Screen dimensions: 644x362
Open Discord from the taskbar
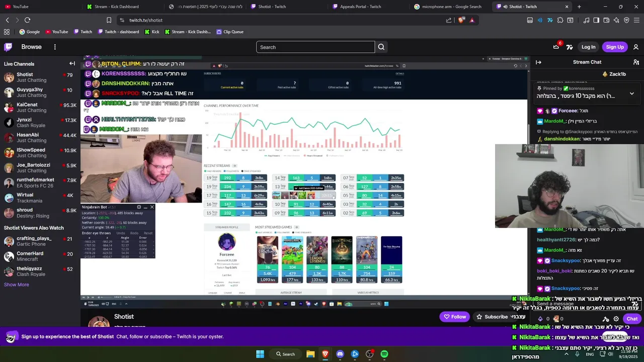[x=340, y=354]
